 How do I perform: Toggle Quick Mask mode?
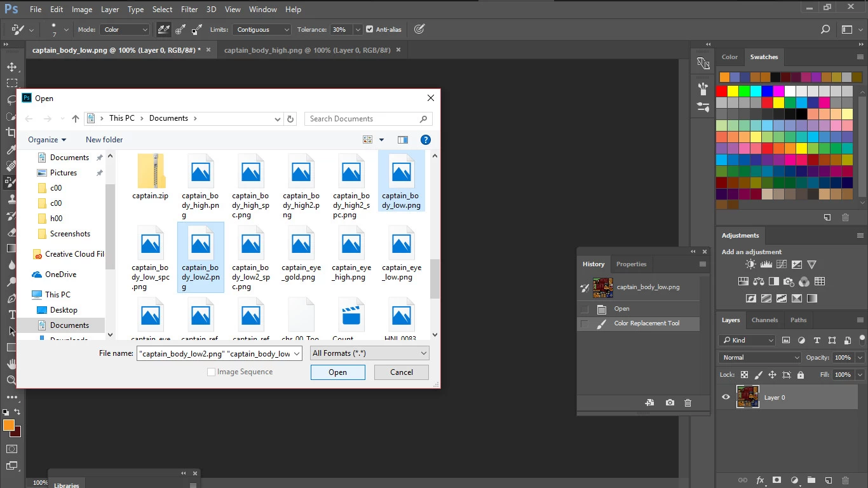tap(11, 449)
